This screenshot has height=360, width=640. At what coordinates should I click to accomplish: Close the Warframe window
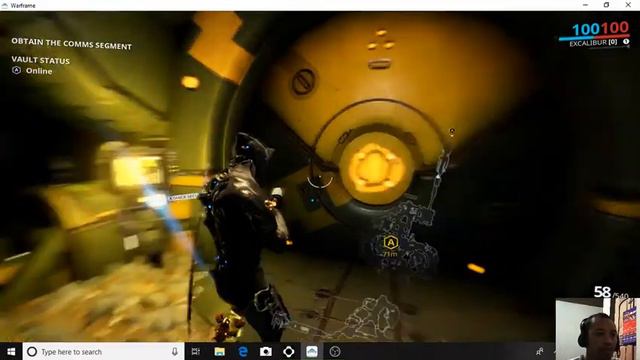pyautogui.click(x=628, y=5)
